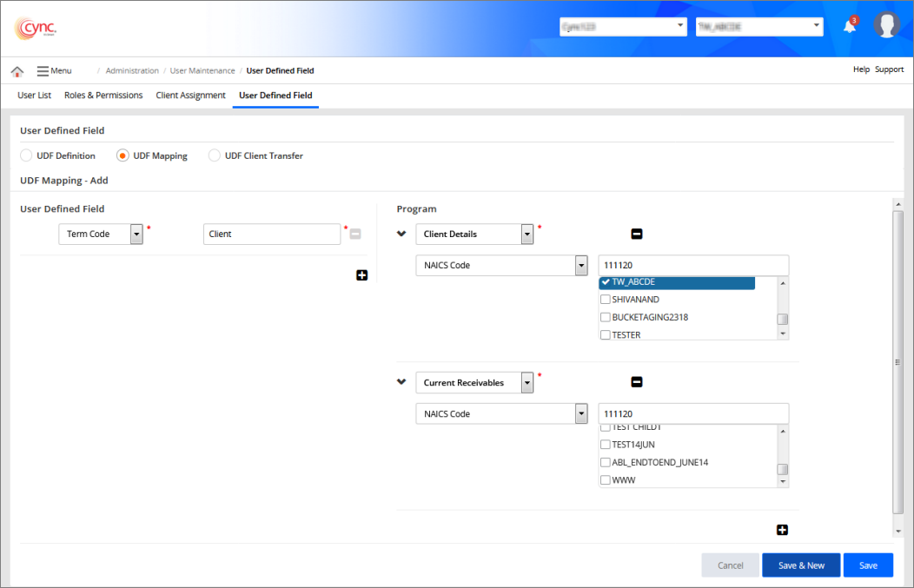Viewport: 914px width, 588px height.
Task: Add a new User Defined Field row with plus icon
Action: tap(361, 275)
